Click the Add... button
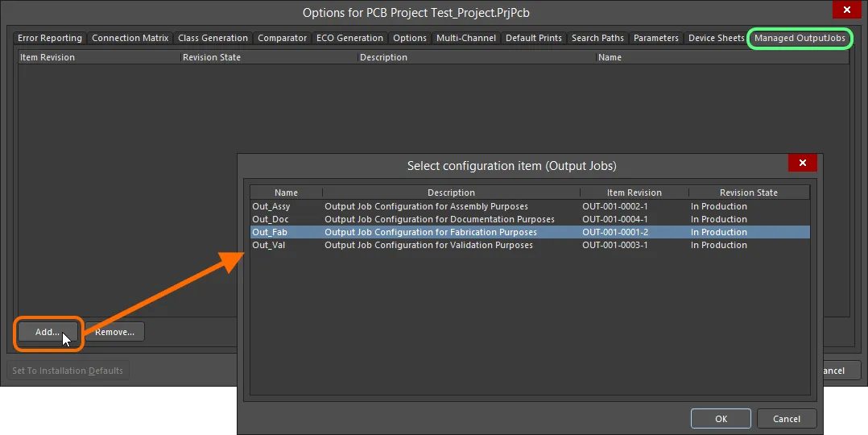The image size is (868, 435). click(x=48, y=332)
